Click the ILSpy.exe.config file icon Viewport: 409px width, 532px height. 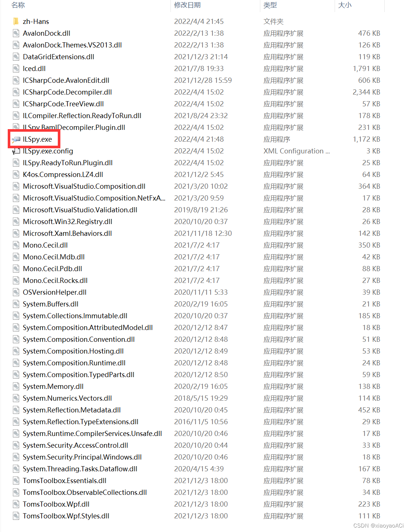pos(16,151)
